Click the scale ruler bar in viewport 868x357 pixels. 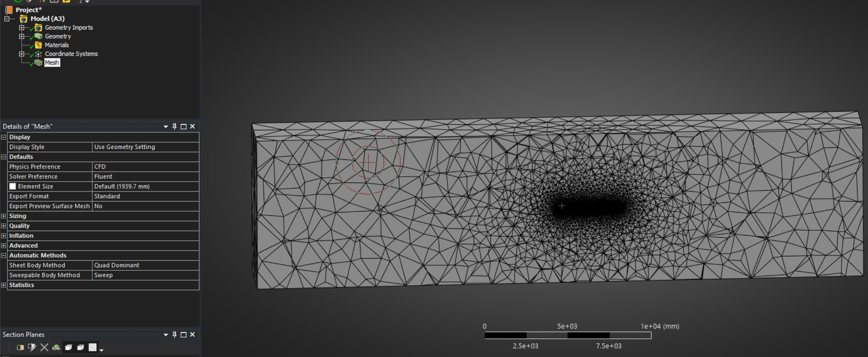[x=567, y=335]
